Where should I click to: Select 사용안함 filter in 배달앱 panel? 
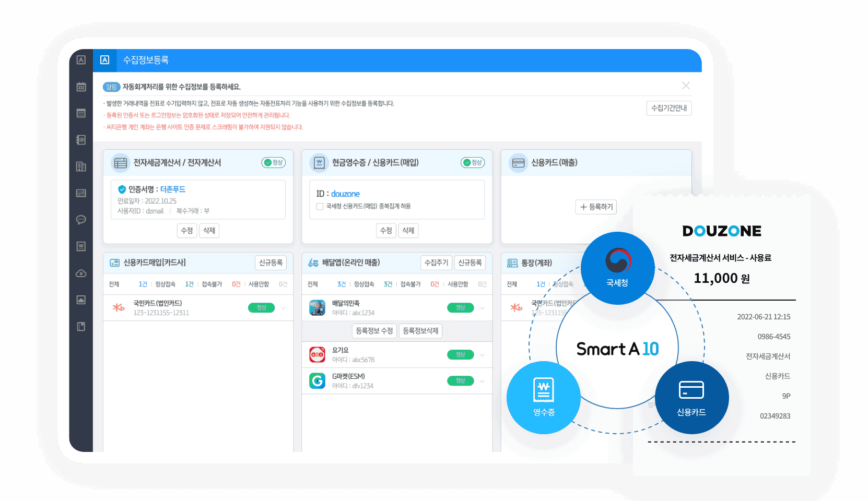tap(458, 284)
